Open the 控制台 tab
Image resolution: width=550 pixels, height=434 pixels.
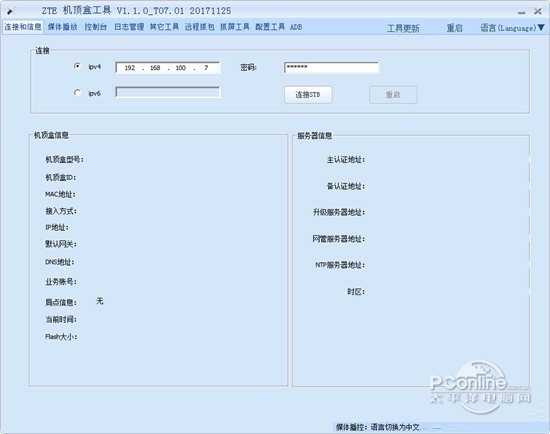(96, 27)
